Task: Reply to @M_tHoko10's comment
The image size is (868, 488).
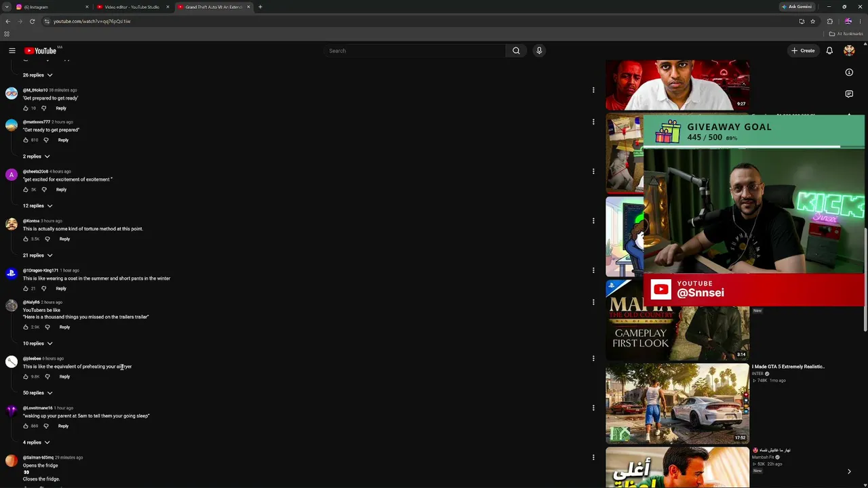Action: 61,108
